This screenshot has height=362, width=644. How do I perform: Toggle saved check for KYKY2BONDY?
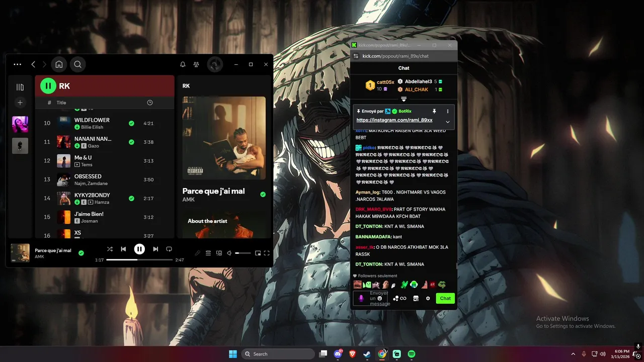tap(131, 199)
